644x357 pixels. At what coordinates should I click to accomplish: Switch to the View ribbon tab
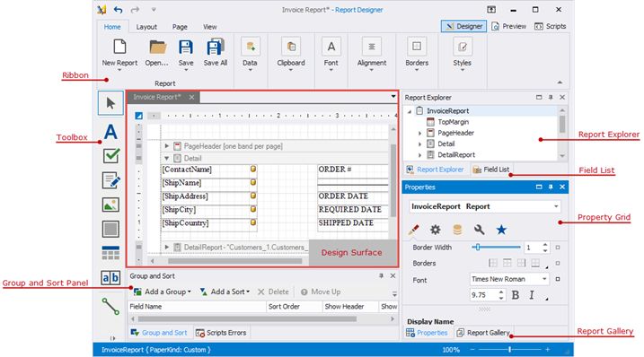(210, 27)
